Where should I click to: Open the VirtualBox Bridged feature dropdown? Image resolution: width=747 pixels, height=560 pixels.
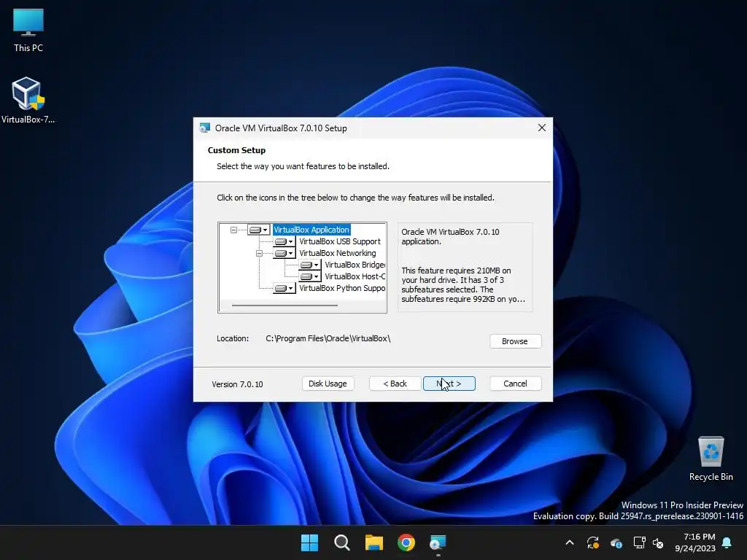[x=310, y=265]
